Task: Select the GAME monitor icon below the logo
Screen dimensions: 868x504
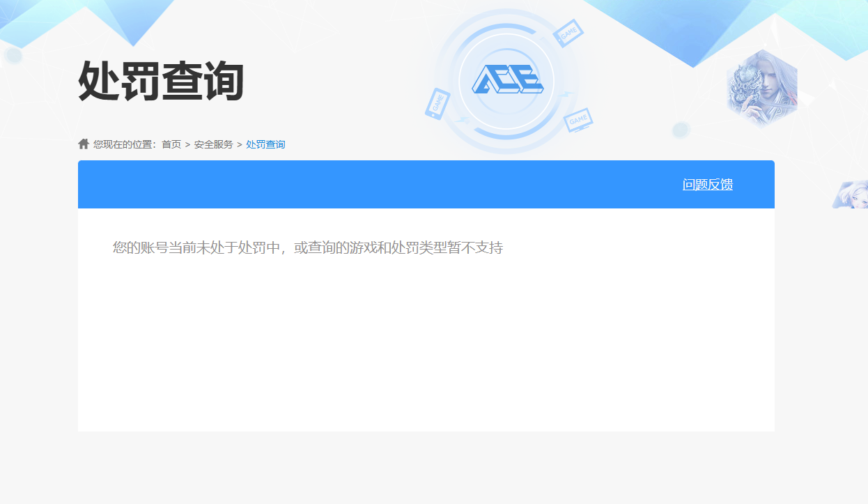Action: point(578,122)
